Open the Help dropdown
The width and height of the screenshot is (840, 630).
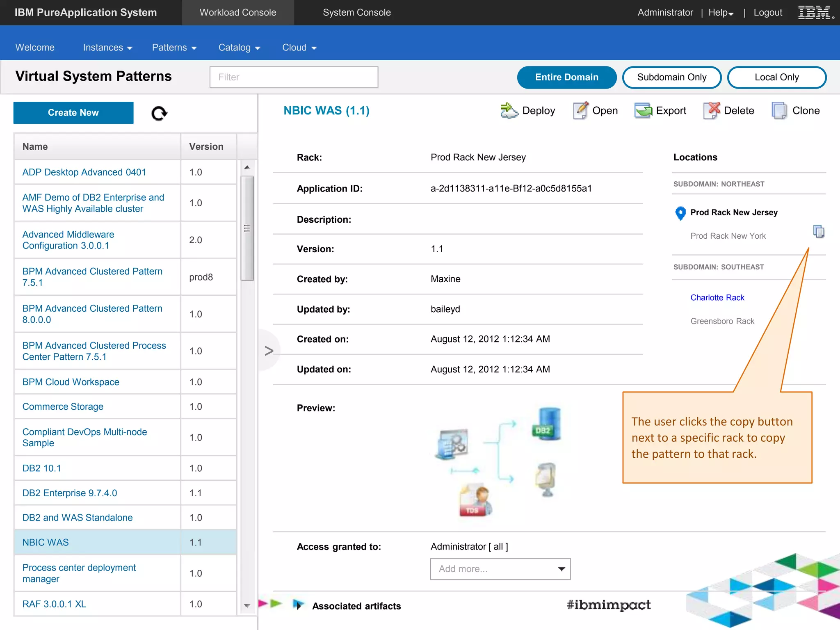tap(721, 13)
